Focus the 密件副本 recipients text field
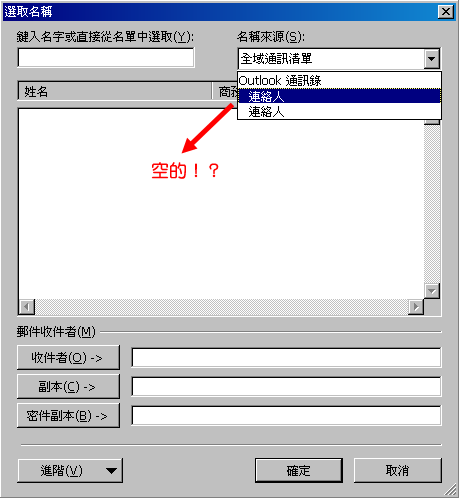Viewport: 459px width, 498px height. pos(286,416)
